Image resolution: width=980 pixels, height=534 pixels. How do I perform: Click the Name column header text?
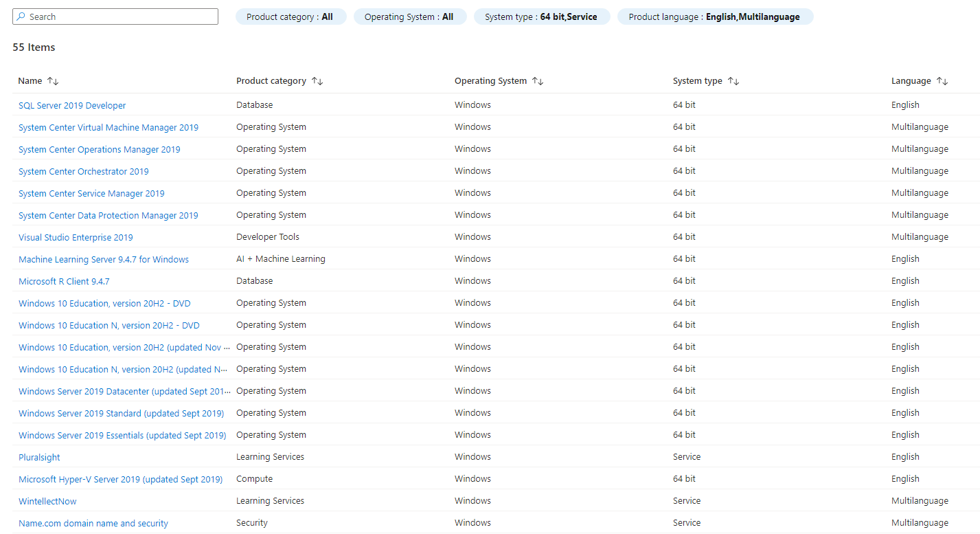pyautogui.click(x=30, y=81)
